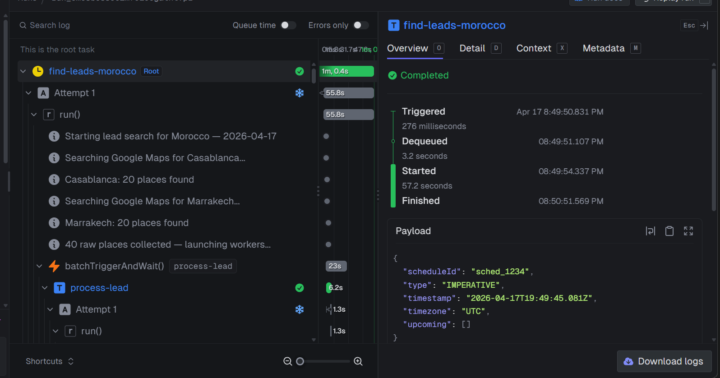Click the 'Dequeued' timeline entry
Screen dimensions: 720x378
click(x=424, y=141)
